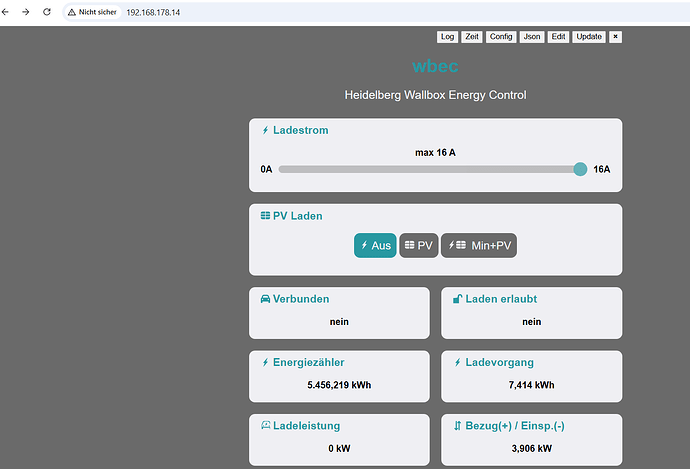Click the padlock icon beside Laden erlaubt
Viewport: 690px width, 469px height.
pos(458,299)
